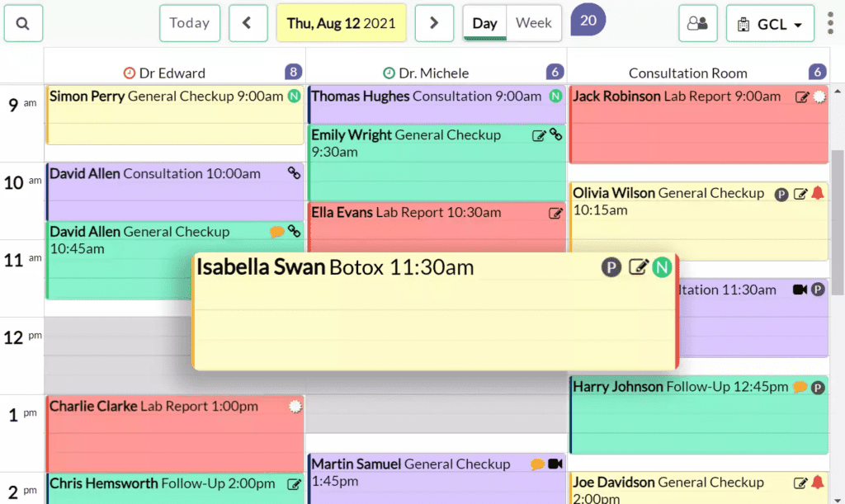This screenshot has height=504, width=845.
Task: Click the edit note icon on Ella Evans
Action: (x=555, y=213)
